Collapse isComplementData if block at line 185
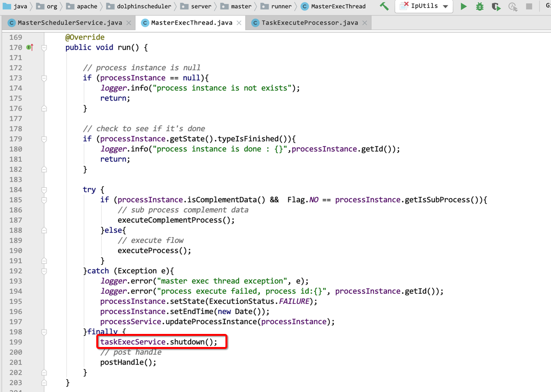This screenshot has width=551, height=392. pos(44,200)
